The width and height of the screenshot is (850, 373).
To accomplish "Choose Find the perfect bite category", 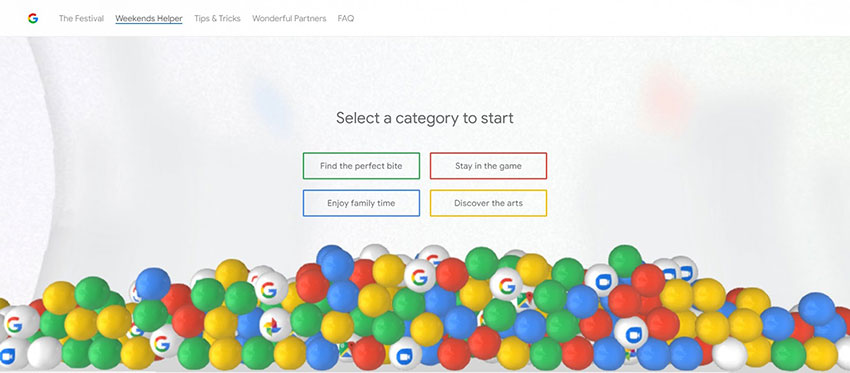I will (x=361, y=166).
